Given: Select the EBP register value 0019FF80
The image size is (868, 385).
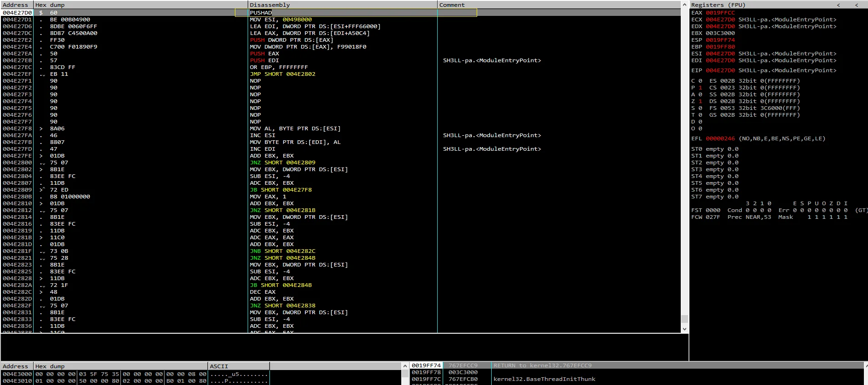Looking at the screenshot, I should pyautogui.click(x=720, y=47).
